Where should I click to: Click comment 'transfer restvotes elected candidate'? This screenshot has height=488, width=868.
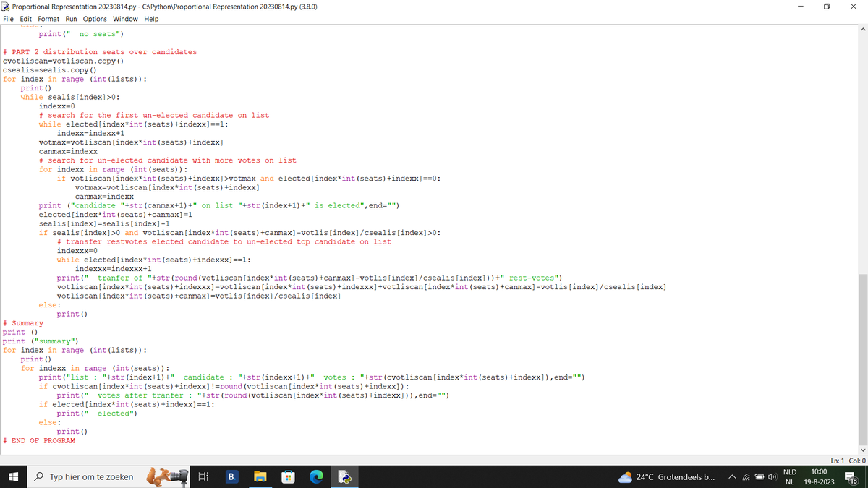tap(224, 242)
